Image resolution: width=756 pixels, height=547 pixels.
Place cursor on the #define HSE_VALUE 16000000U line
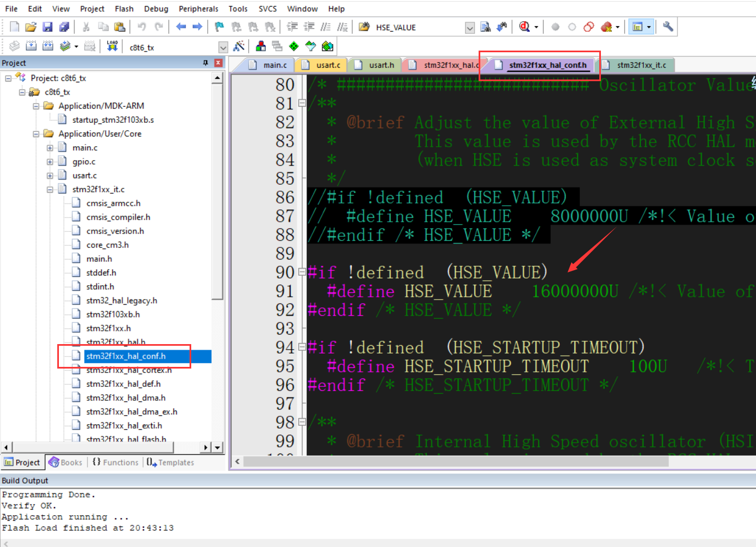coord(531,291)
